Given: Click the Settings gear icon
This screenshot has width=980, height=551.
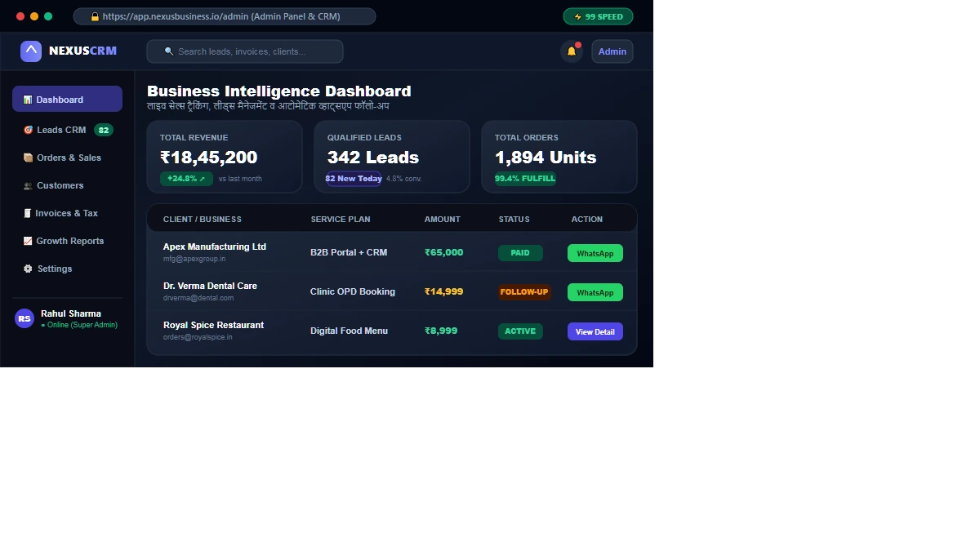Looking at the screenshot, I should click(x=28, y=269).
